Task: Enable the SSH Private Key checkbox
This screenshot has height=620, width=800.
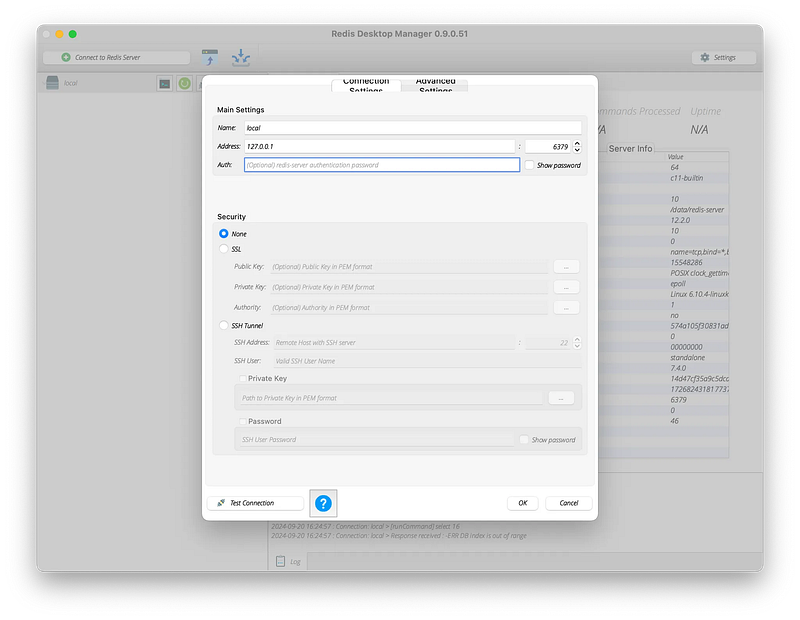Action: click(243, 379)
